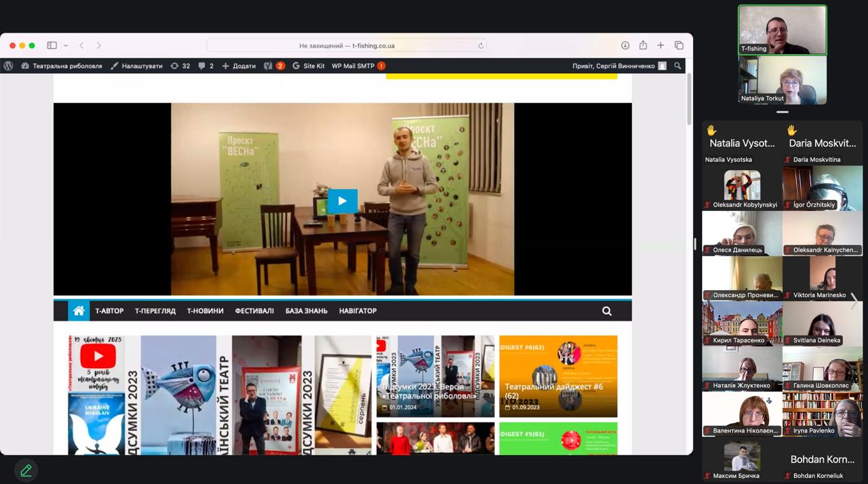Screen dimensions: 868x484
Task: Expand the sidebar dropdown chevron in Safari
Action: click(66, 46)
